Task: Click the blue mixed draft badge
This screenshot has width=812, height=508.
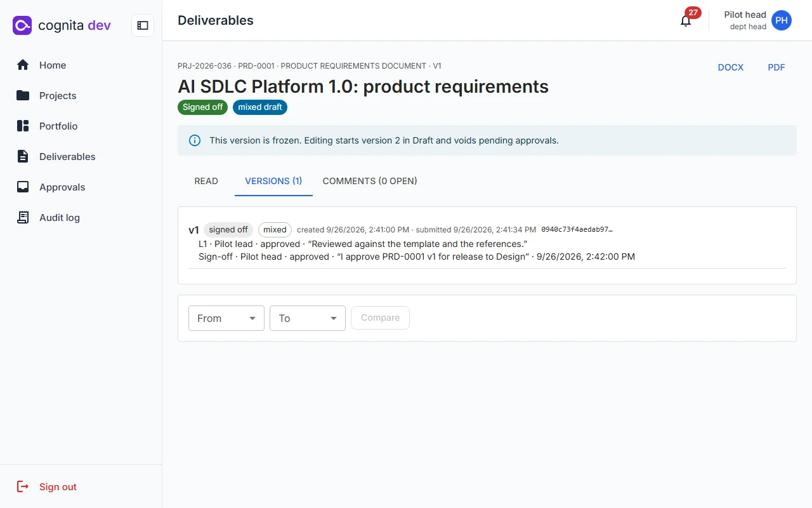Action: point(260,107)
